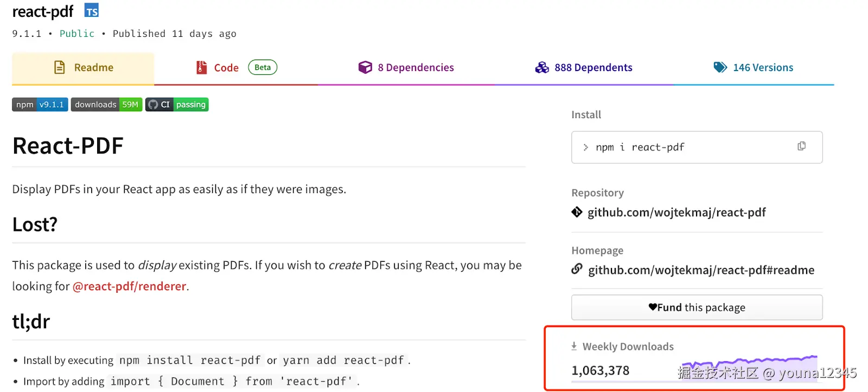This screenshot has width=868, height=392.
Task: Click the purple Dependencies cube icon
Action: 365,67
